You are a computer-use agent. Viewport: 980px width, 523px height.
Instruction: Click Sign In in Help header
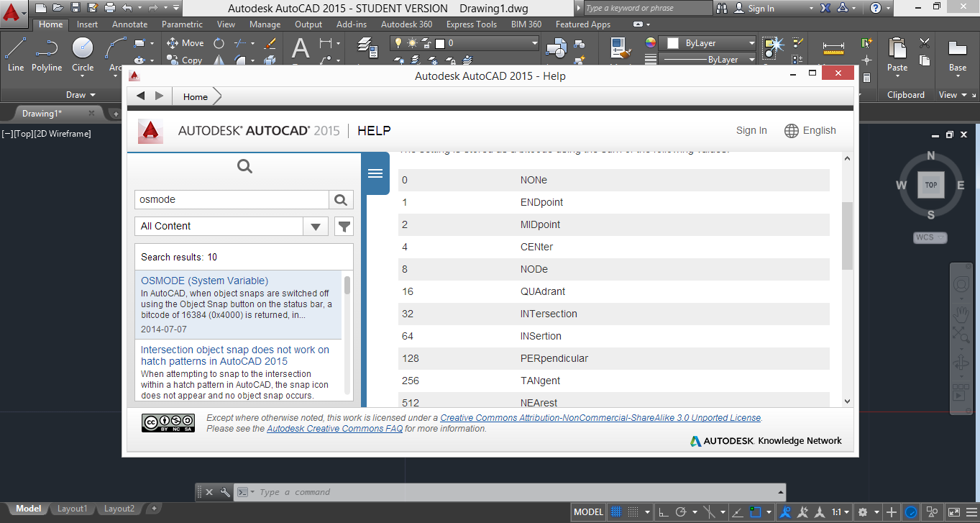tap(751, 130)
